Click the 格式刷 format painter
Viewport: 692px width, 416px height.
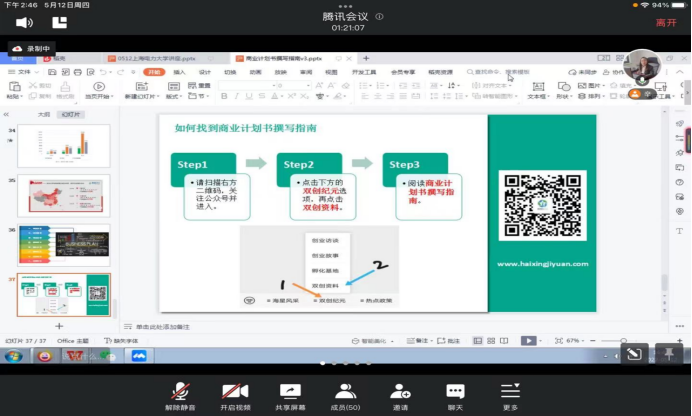65,90
